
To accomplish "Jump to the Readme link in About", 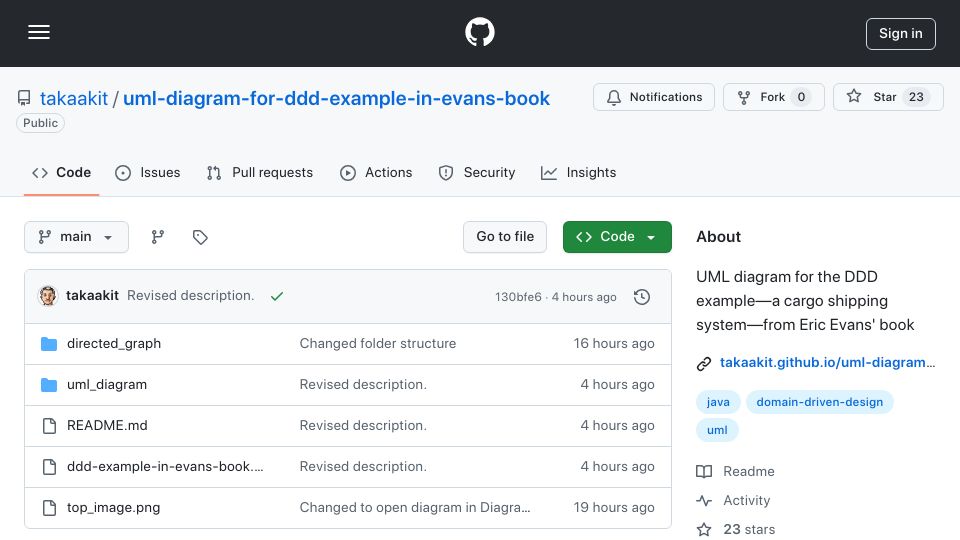I will (736, 471).
